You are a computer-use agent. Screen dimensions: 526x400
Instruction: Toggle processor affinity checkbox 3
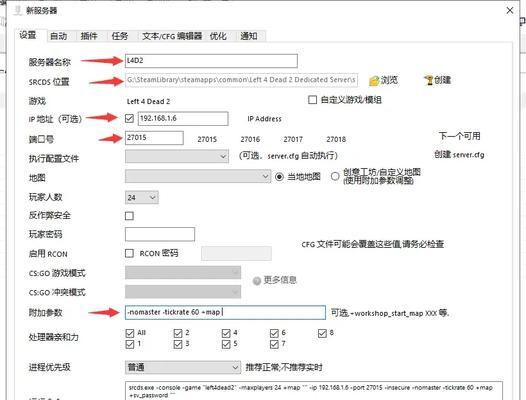(178, 344)
